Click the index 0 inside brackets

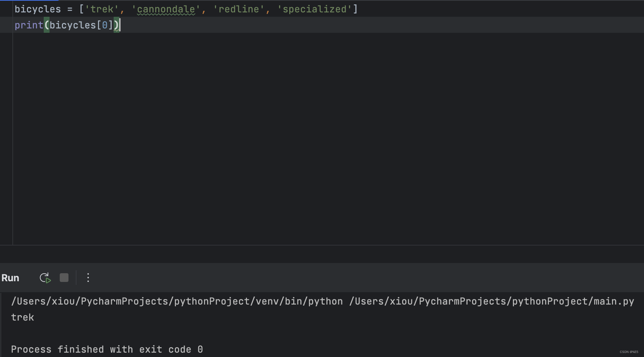point(105,25)
